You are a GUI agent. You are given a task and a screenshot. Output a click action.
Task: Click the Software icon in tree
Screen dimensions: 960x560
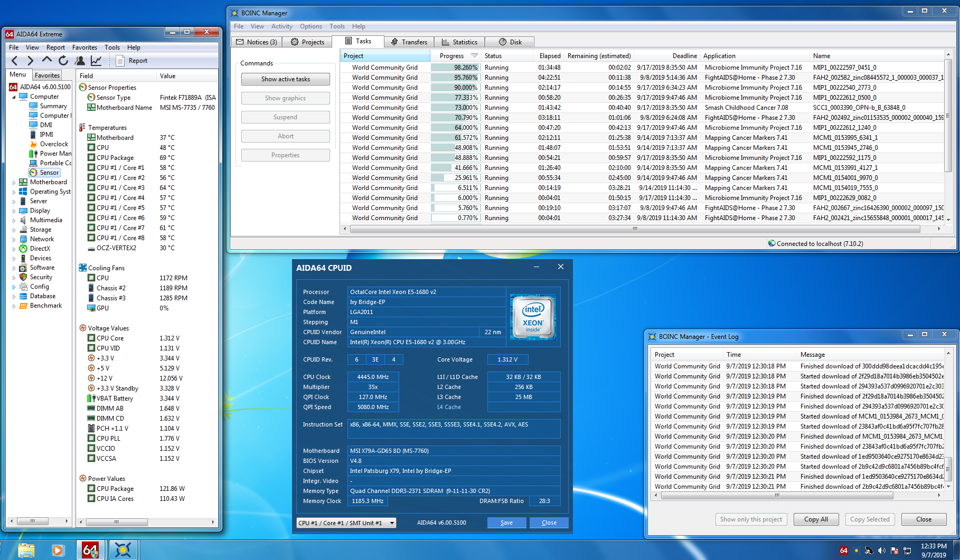click(x=23, y=268)
